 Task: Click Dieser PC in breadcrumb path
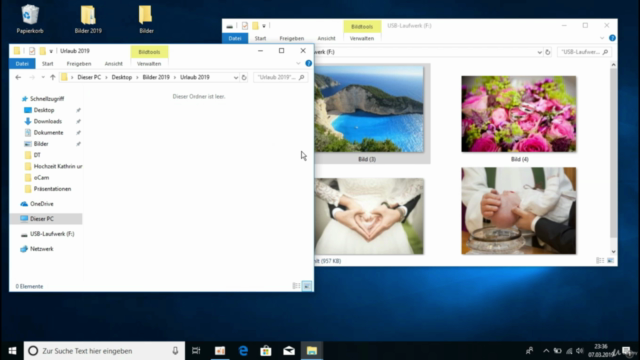pyautogui.click(x=89, y=77)
